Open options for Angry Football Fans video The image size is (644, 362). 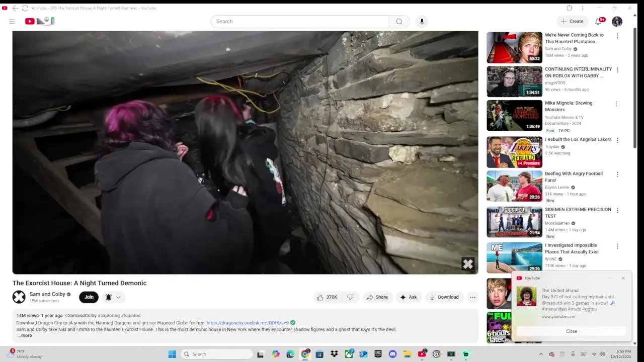(x=617, y=174)
